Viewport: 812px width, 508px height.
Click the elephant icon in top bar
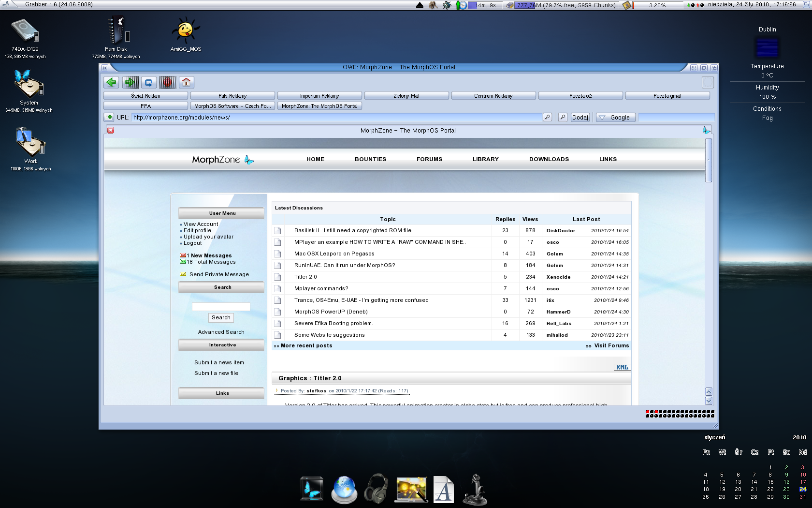(x=433, y=5)
